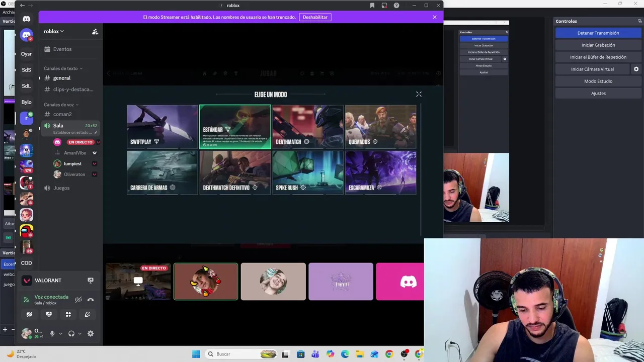The width and height of the screenshot is (644, 362).
Task: Click Iniciar Grabación in OBS Controles
Action: pyautogui.click(x=598, y=45)
